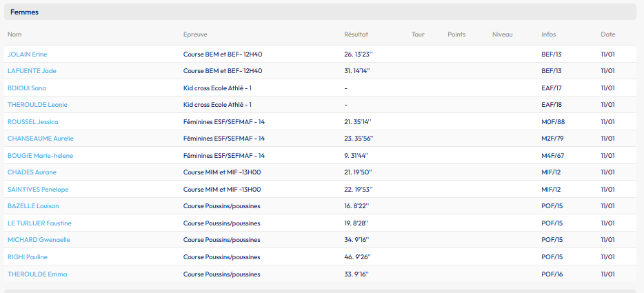Open SAINTIVES Penelope's athlete page
644x293 pixels.
click(38, 190)
